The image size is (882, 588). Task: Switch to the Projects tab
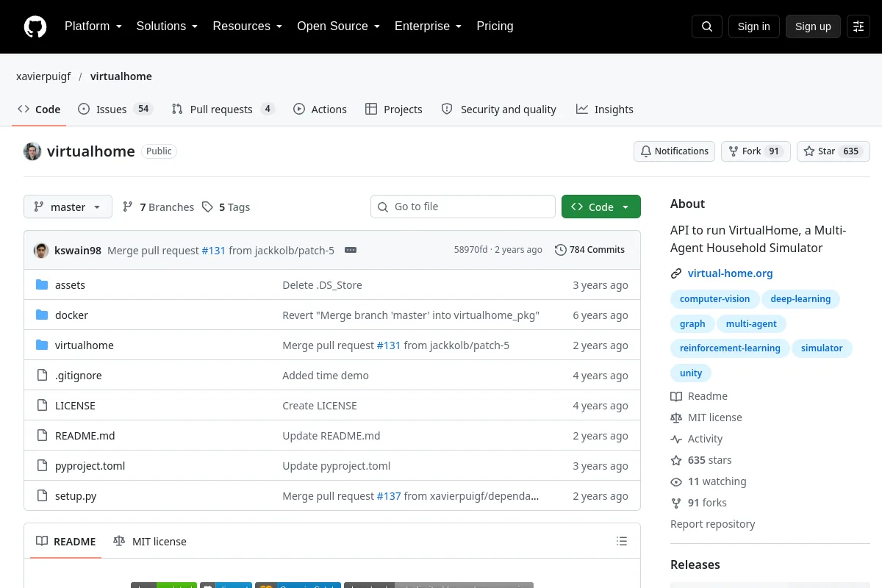pyautogui.click(x=394, y=110)
